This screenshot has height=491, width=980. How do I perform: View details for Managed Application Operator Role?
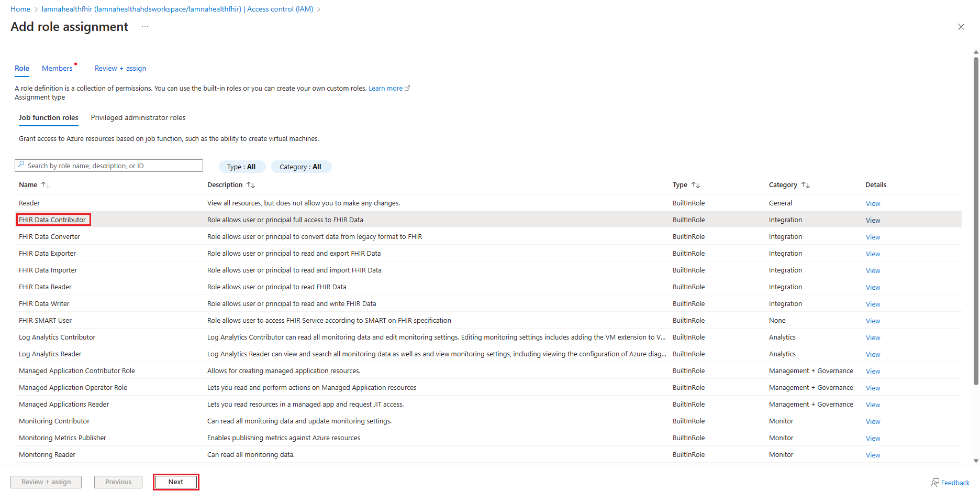[x=873, y=388]
